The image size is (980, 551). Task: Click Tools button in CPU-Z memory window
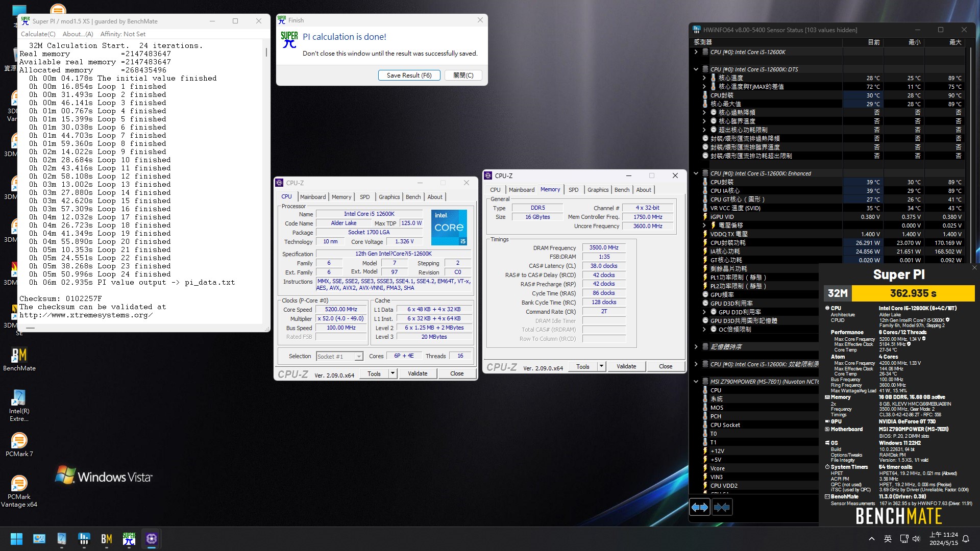[583, 366]
